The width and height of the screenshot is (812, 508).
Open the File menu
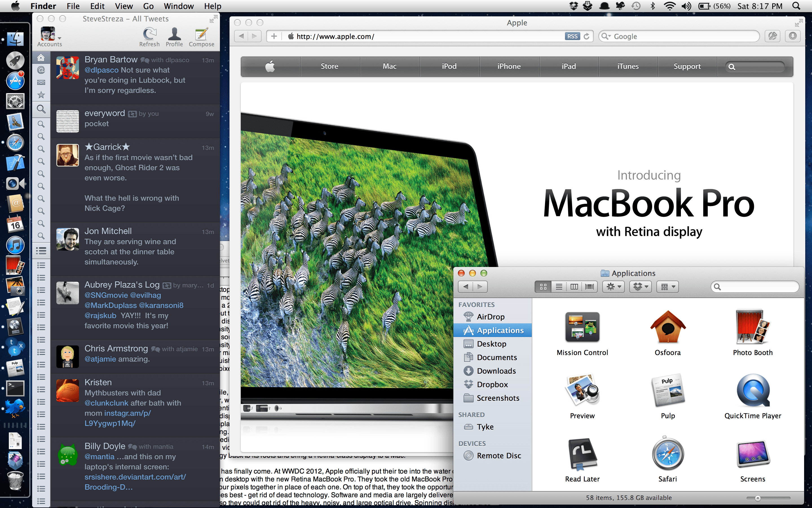click(73, 6)
